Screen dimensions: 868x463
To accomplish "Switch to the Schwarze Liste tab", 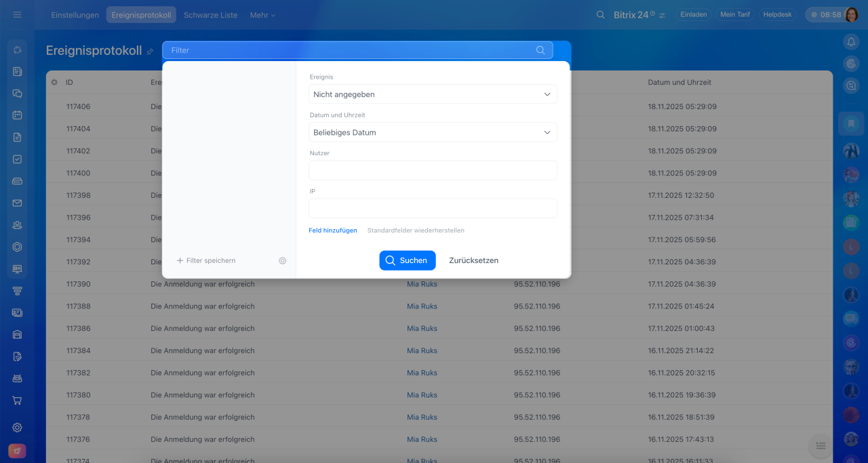I will [x=210, y=15].
